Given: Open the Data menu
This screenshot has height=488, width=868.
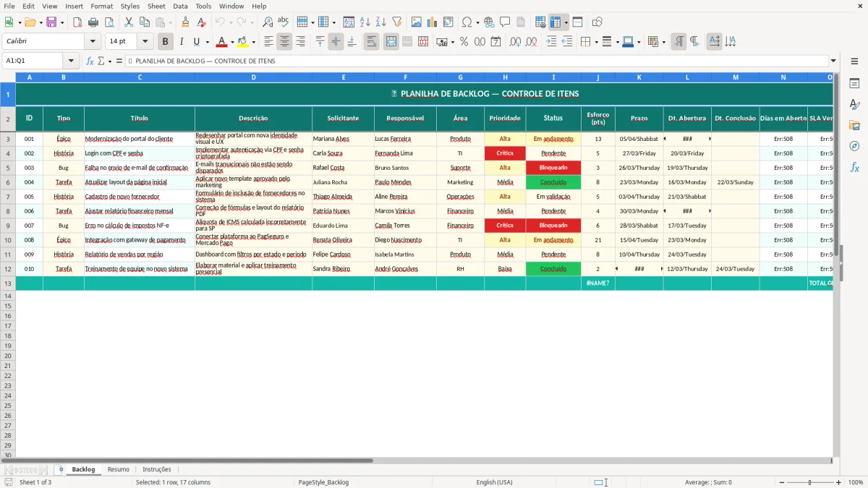Looking at the screenshot, I should coord(180,6).
